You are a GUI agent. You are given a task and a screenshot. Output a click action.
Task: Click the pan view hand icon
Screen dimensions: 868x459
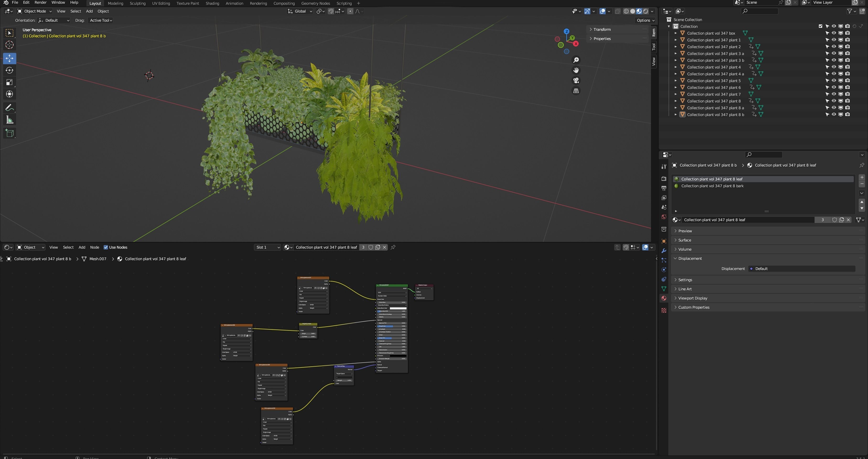click(x=576, y=70)
